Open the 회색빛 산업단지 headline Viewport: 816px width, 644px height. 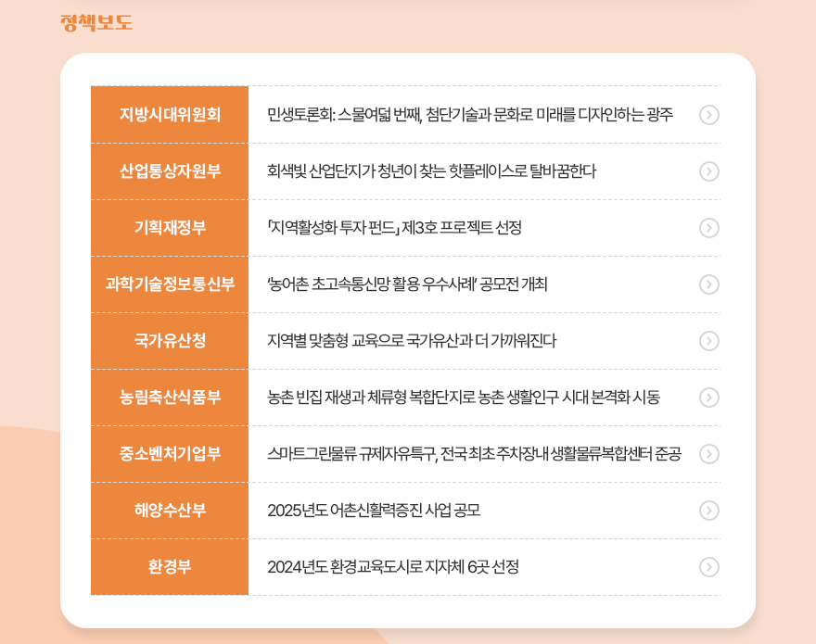pos(431,171)
